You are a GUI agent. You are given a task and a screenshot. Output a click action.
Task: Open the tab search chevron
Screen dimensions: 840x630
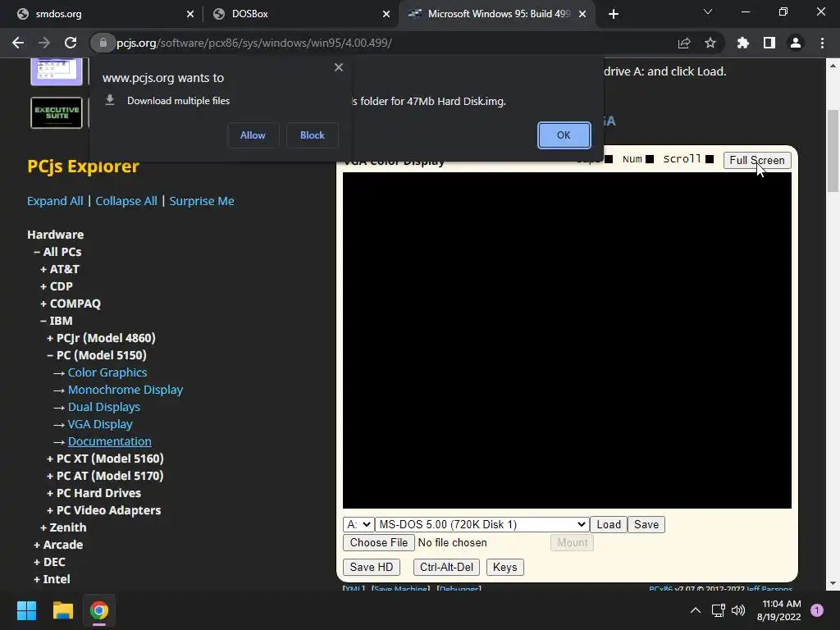tap(708, 11)
